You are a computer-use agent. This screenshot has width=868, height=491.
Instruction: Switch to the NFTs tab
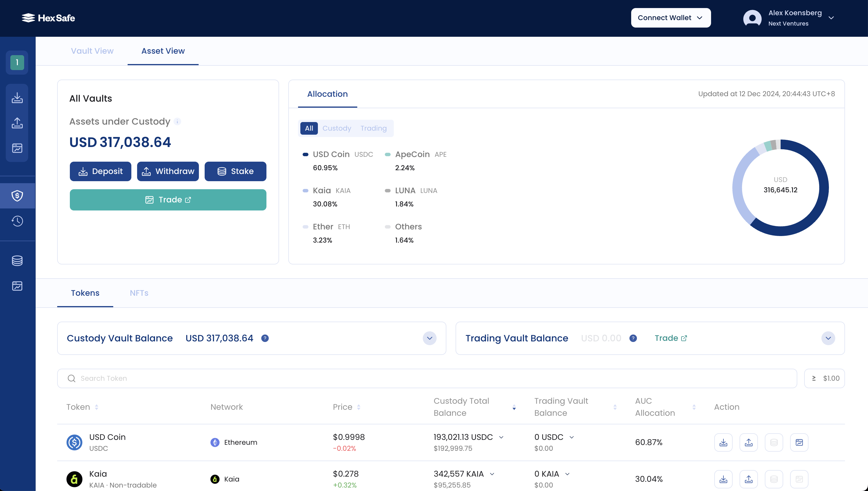(x=139, y=293)
